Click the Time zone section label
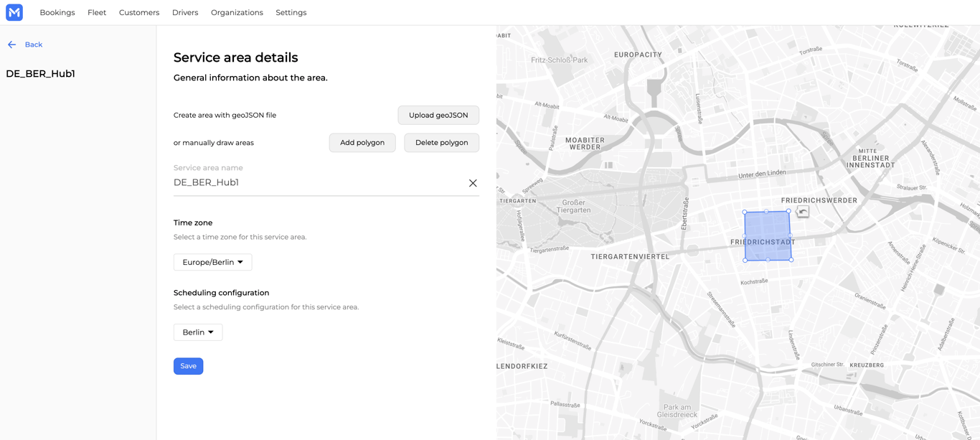Image resolution: width=980 pixels, height=440 pixels. [193, 223]
